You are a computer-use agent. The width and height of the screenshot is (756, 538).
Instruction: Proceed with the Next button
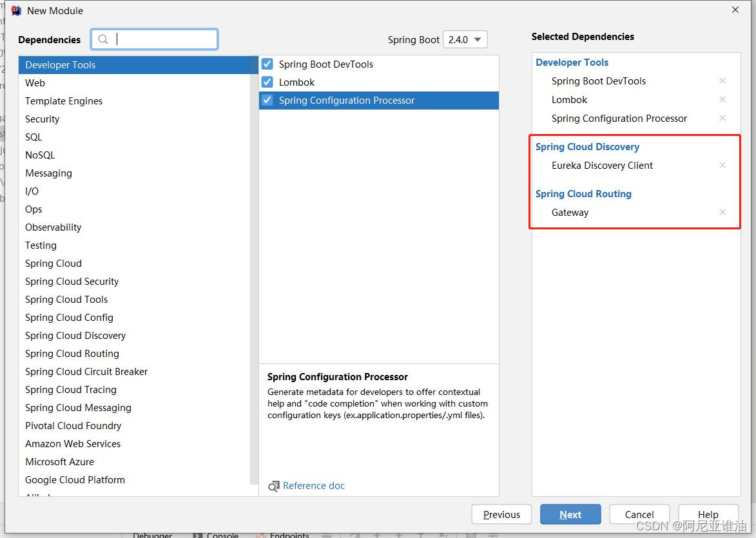click(x=570, y=514)
